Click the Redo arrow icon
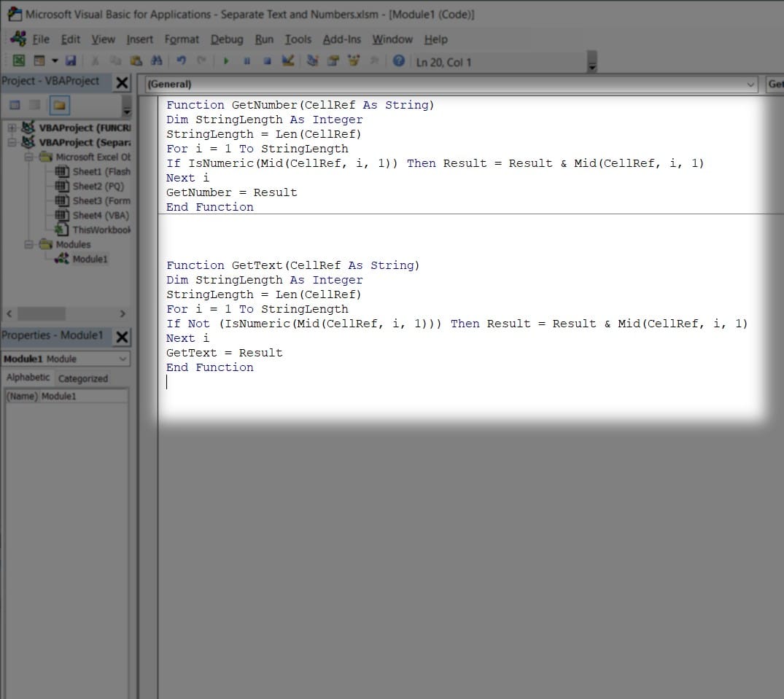Viewport: 784px width, 699px height. coord(201,61)
